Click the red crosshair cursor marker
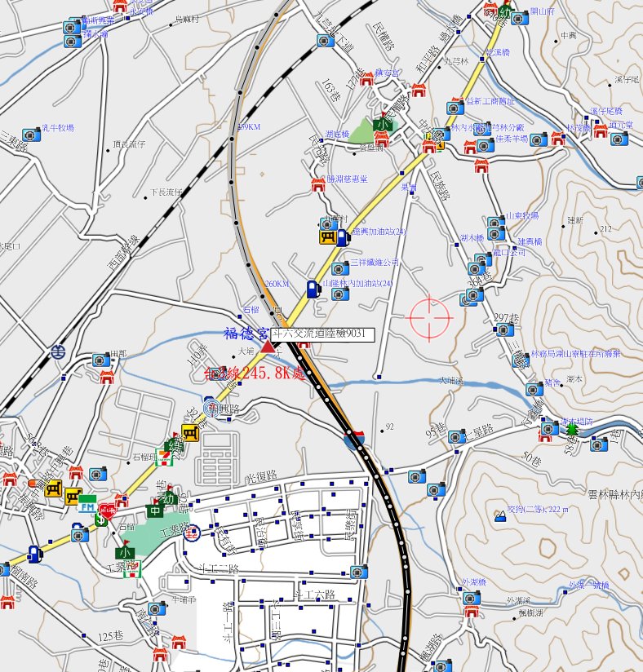The image size is (643, 672). (430, 317)
